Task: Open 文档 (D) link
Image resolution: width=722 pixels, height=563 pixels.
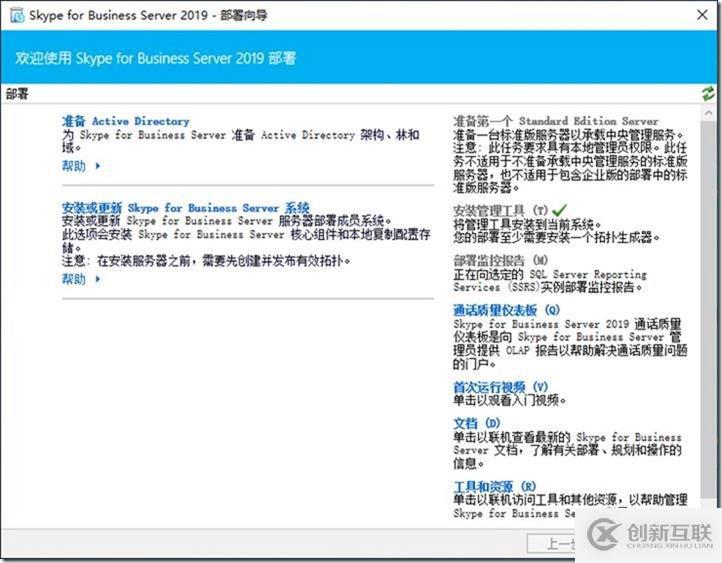Action: click(477, 423)
